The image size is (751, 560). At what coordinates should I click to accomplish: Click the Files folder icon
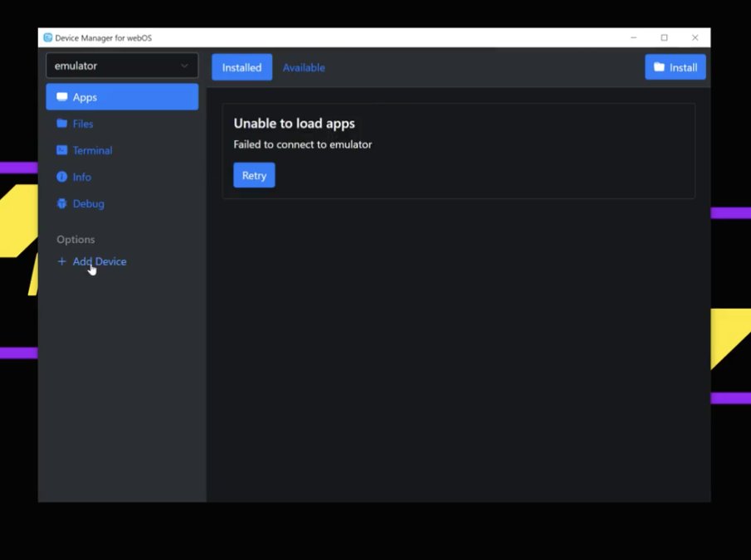click(x=61, y=124)
